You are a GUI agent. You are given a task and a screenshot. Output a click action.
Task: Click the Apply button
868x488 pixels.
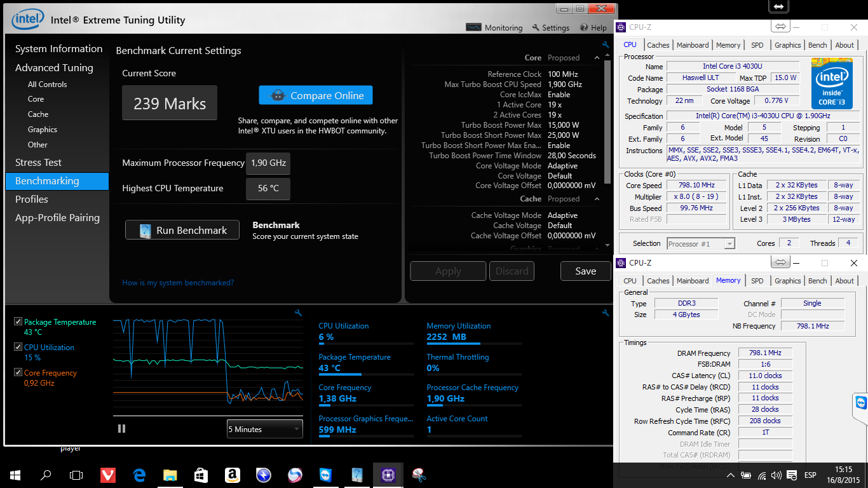tap(448, 271)
